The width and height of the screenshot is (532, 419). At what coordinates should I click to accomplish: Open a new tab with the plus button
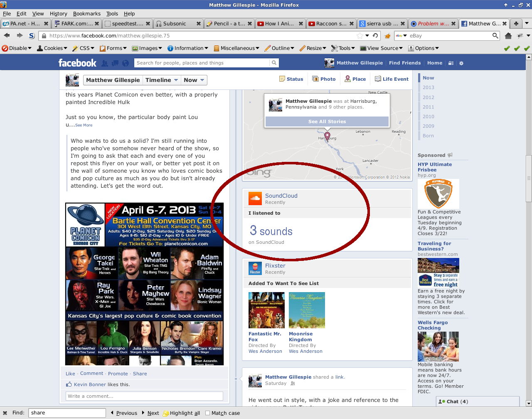516,24
